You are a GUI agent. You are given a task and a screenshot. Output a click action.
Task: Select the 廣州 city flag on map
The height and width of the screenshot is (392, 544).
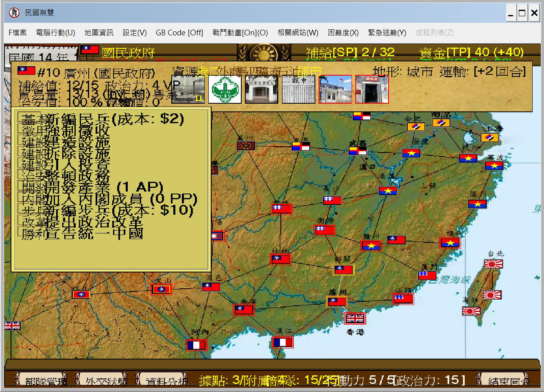click(336, 301)
